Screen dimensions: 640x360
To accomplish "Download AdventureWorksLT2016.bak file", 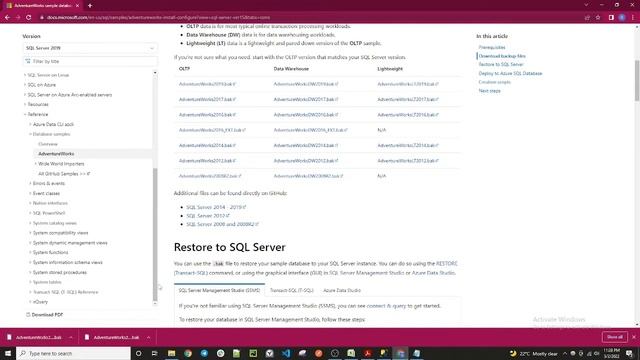I will pos(408,115).
